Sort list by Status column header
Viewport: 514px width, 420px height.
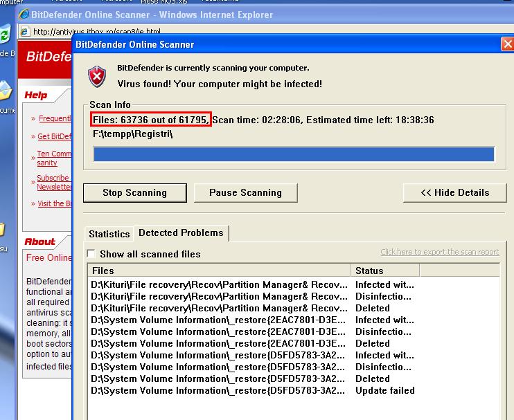[x=385, y=271]
